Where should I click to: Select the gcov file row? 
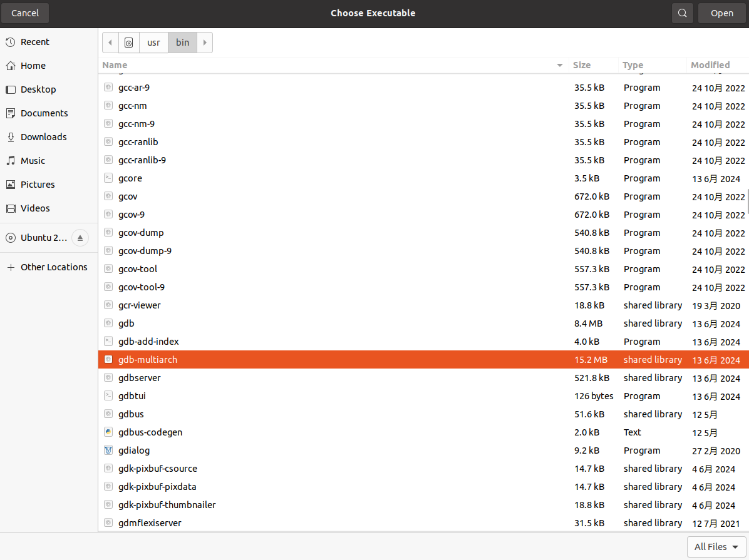(423, 196)
